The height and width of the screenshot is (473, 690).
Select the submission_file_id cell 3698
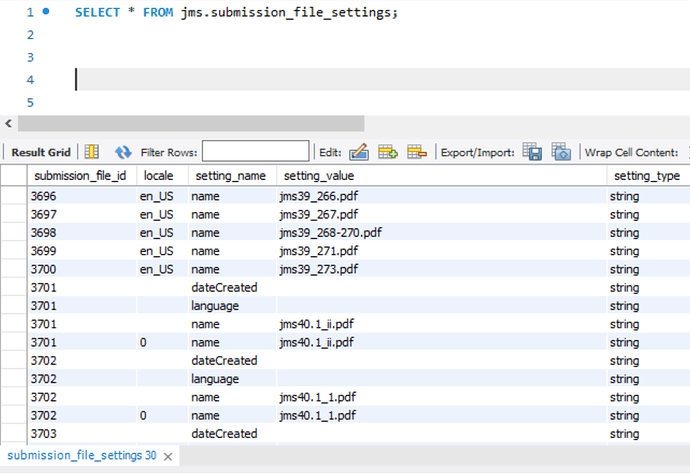(82, 232)
